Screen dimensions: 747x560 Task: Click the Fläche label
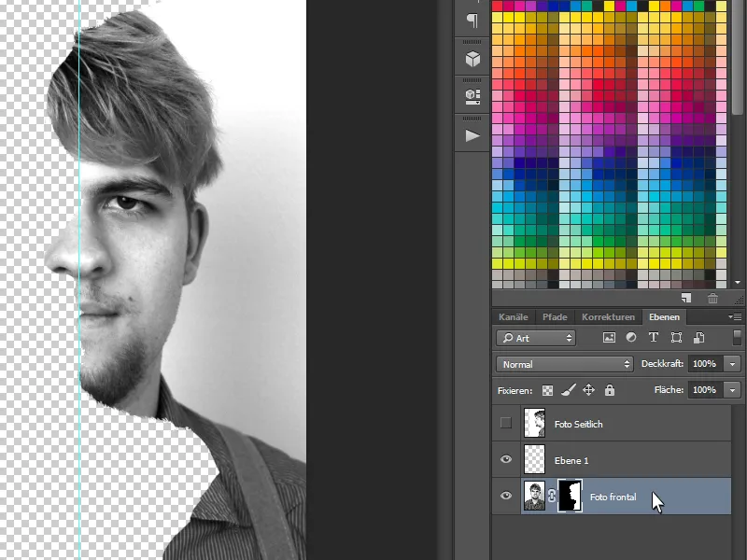point(669,390)
